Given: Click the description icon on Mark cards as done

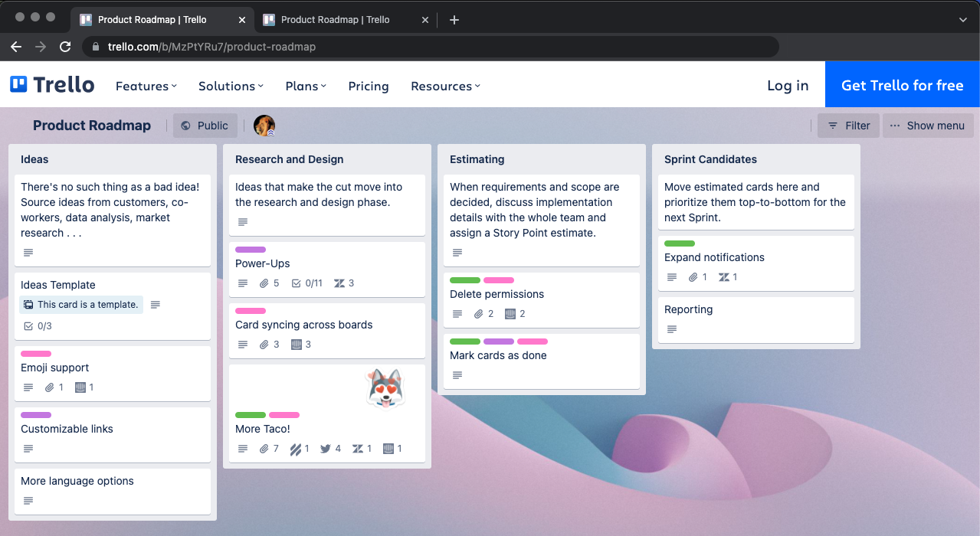Looking at the screenshot, I should (x=457, y=375).
